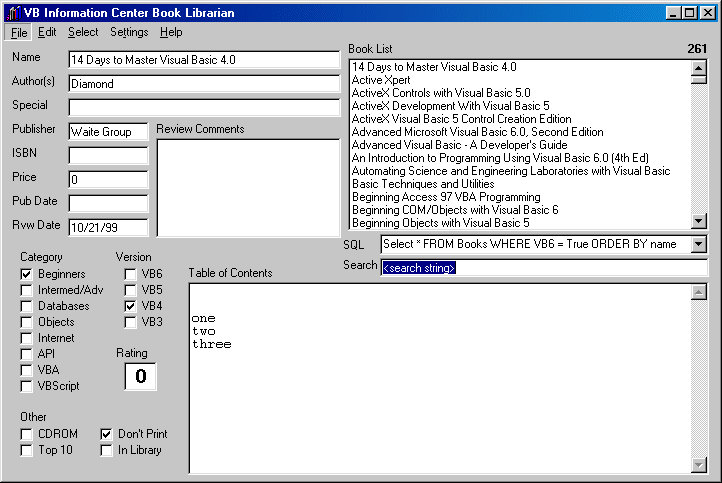Select 'Beginning COM/Objects with Visual Basic 6'
This screenshot has height=483, width=722.
(520, 210)
